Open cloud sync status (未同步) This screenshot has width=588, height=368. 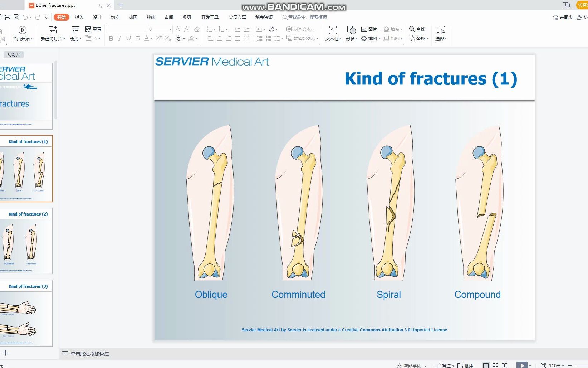[563, 17]
